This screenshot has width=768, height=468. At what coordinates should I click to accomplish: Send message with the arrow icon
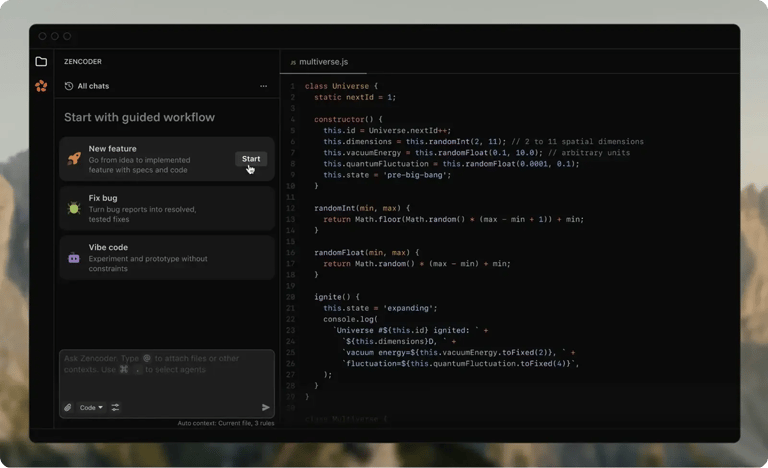(x=265, y=407)
